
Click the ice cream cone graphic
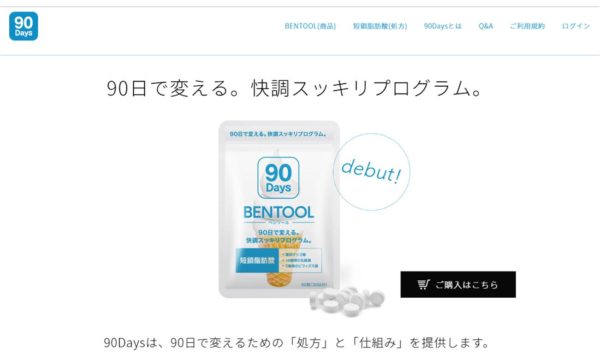click(279, 277)
